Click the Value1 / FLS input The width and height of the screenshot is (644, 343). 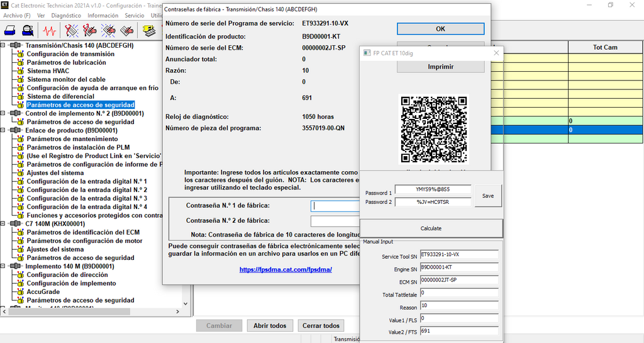pyautogui.click(x=459, y=318)
